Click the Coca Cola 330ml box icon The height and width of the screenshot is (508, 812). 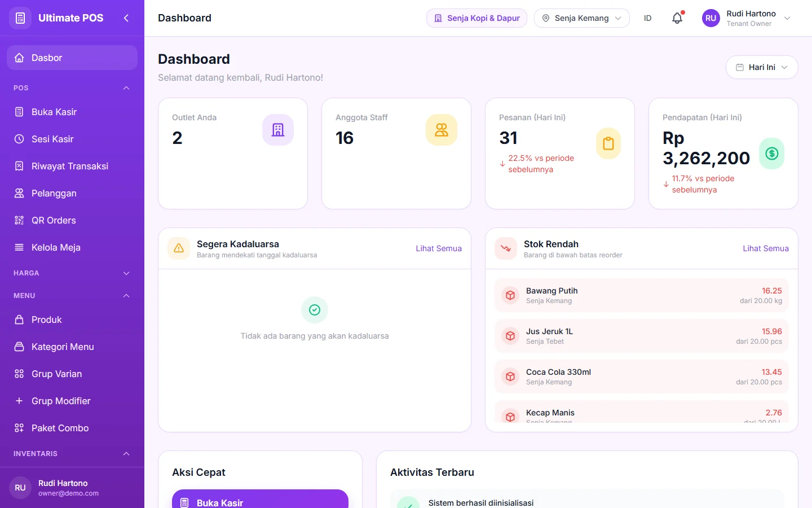pos(510,376)
